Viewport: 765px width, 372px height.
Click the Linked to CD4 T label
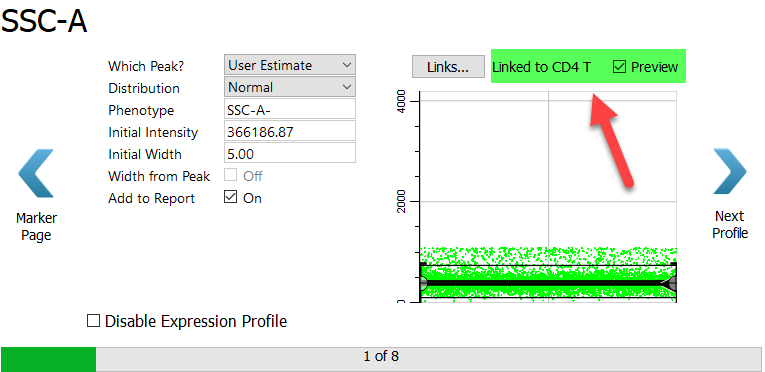542,67
